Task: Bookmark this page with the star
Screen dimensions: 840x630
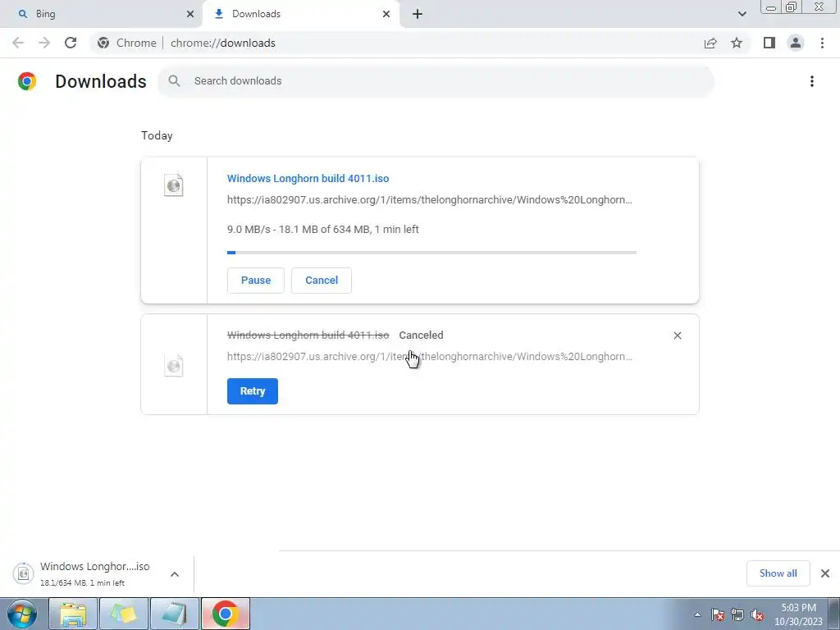Action: (737, 43)
